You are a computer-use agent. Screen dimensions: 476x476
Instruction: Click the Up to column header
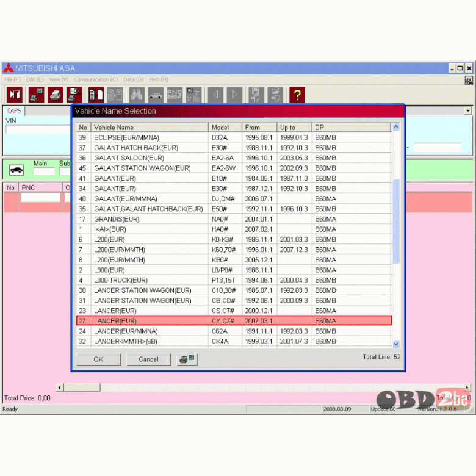click(x=294, y=128)
